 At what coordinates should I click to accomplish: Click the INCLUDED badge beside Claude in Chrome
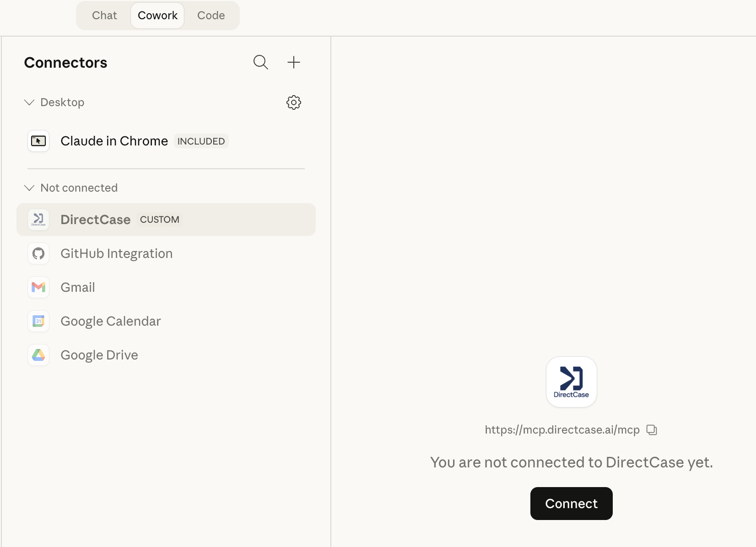coord(201,141)
